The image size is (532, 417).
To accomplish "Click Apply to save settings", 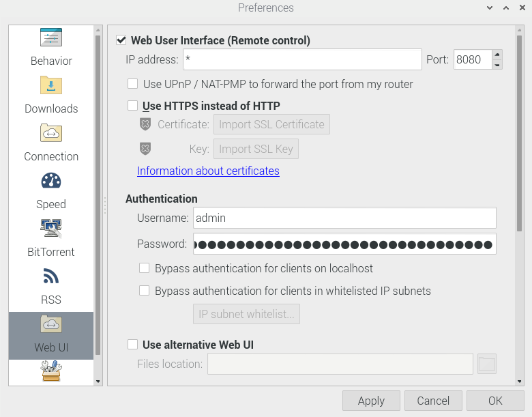I will point(371,401).
